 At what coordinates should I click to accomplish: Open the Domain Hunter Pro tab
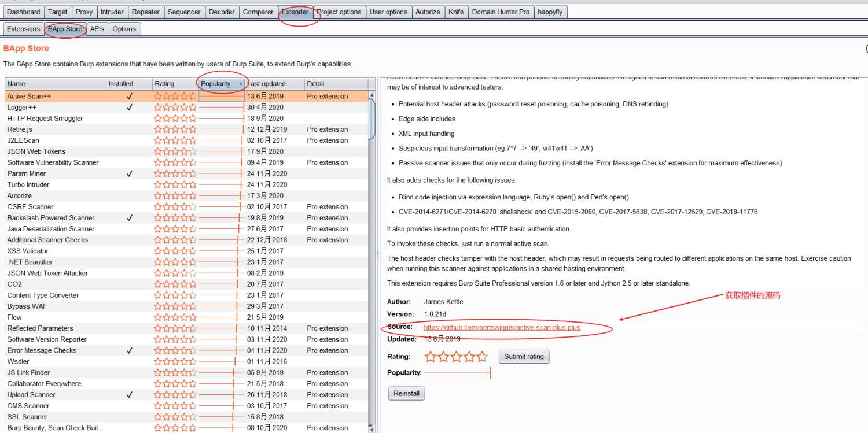[501, 12]
